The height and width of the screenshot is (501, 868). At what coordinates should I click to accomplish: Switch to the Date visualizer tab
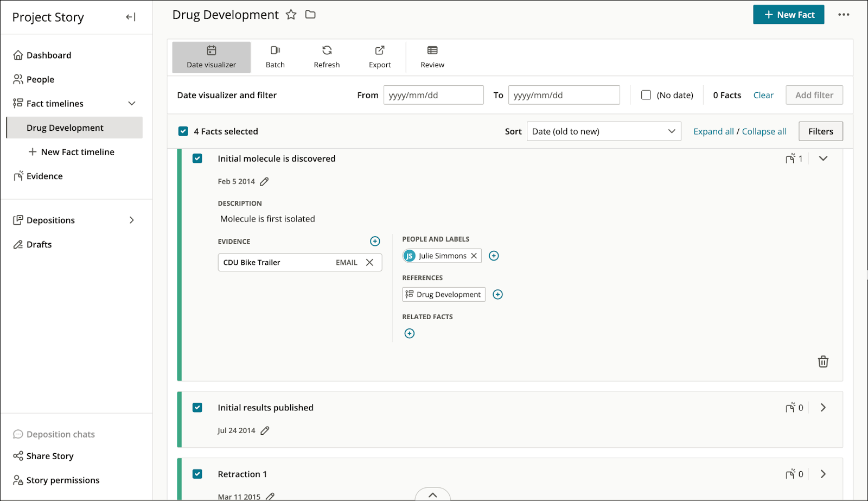tap(211, 56)
